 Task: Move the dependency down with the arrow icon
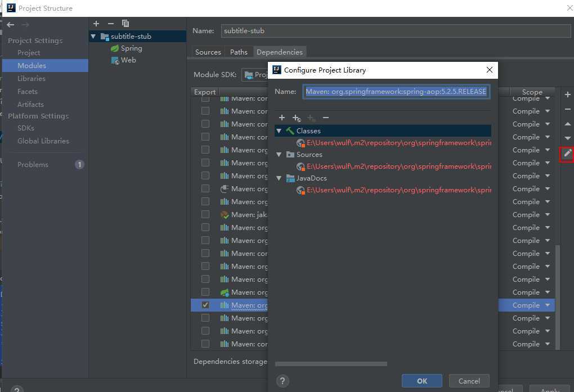coord(567,138)
